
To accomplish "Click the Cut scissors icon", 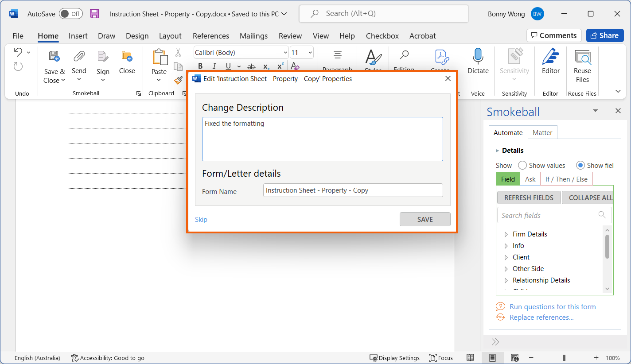I will coord(178,53).
